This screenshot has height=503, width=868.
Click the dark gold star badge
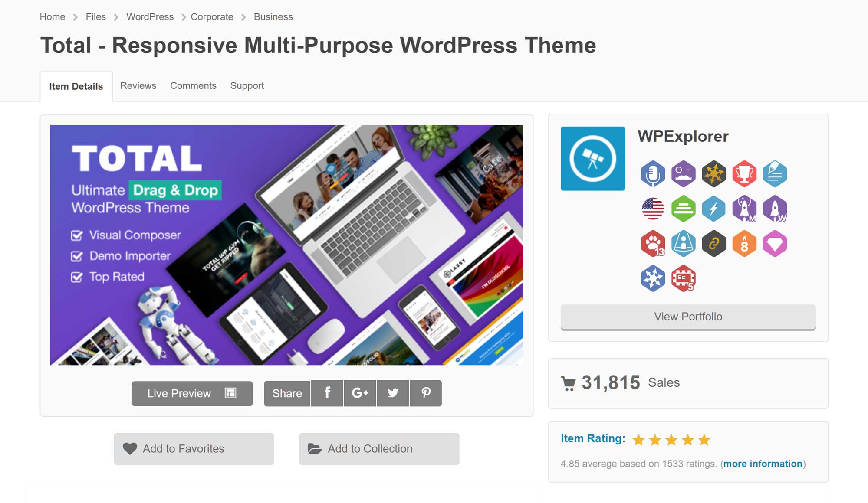click(x=714, y=174)
